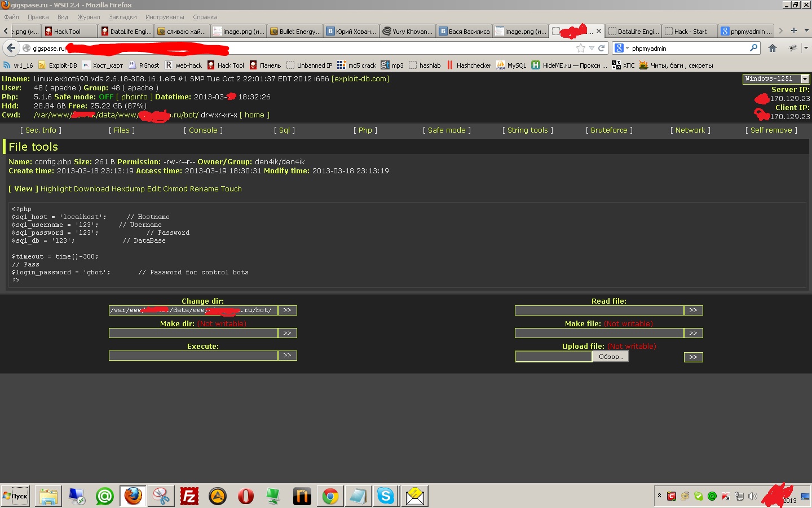This screenshot has height=508, width=812.
Task: Show hidden tray icons with the chevron
Action: point(659,496)
